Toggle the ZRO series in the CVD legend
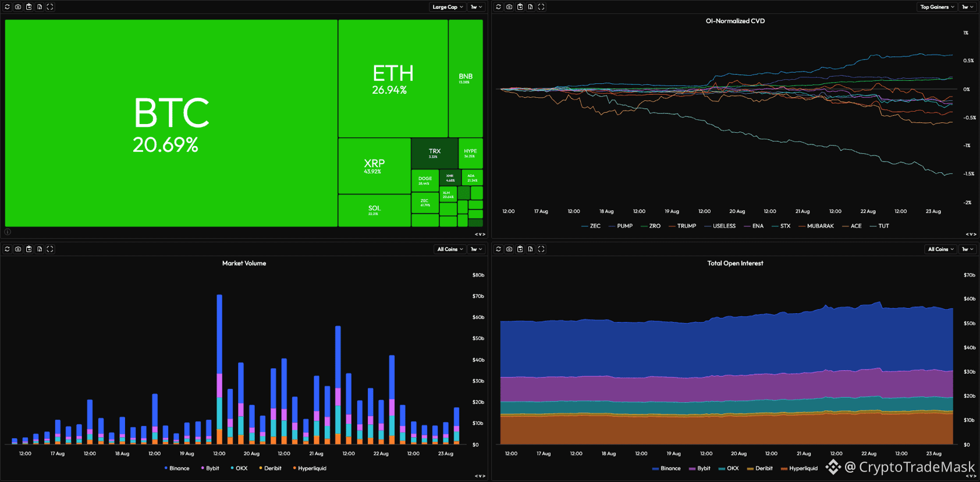980x482 pixels. pyautogui.click(x=651, y=226)
